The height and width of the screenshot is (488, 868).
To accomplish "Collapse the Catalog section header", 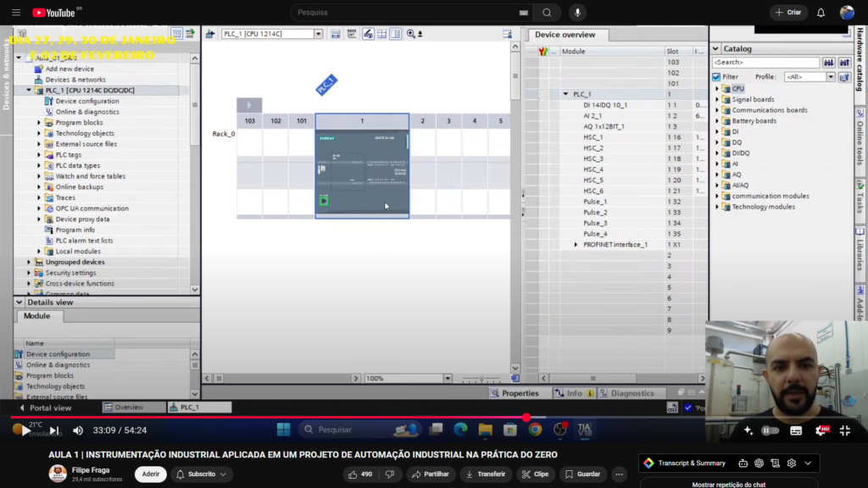I will [x=715, y=48].
